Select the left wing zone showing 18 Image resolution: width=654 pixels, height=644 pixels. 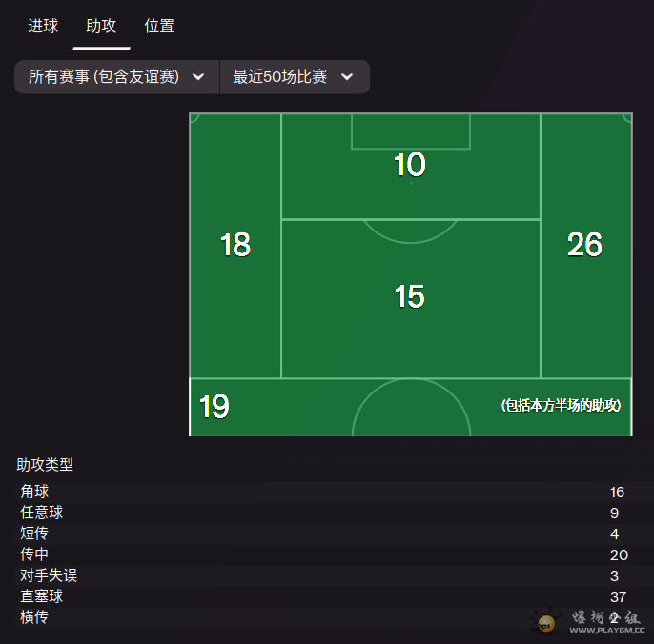click(x=235, y=245)
